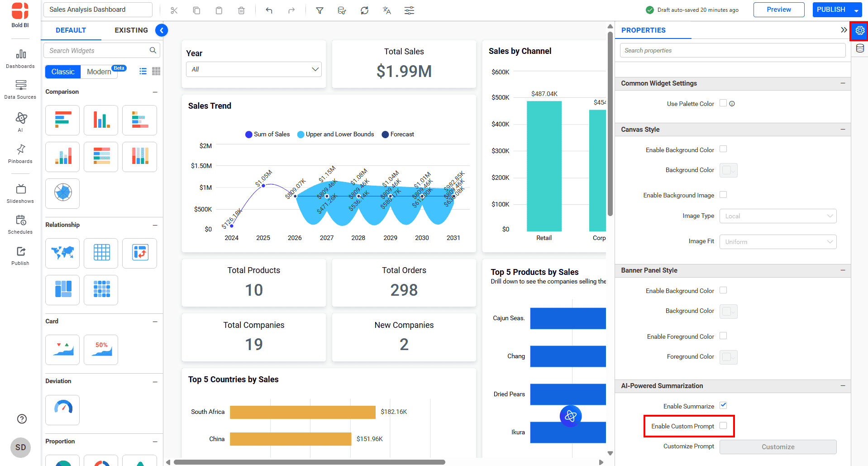Screen dimensions: 868x466
Task: Click the Customize prompt button
Action: (x=778, y=447)
